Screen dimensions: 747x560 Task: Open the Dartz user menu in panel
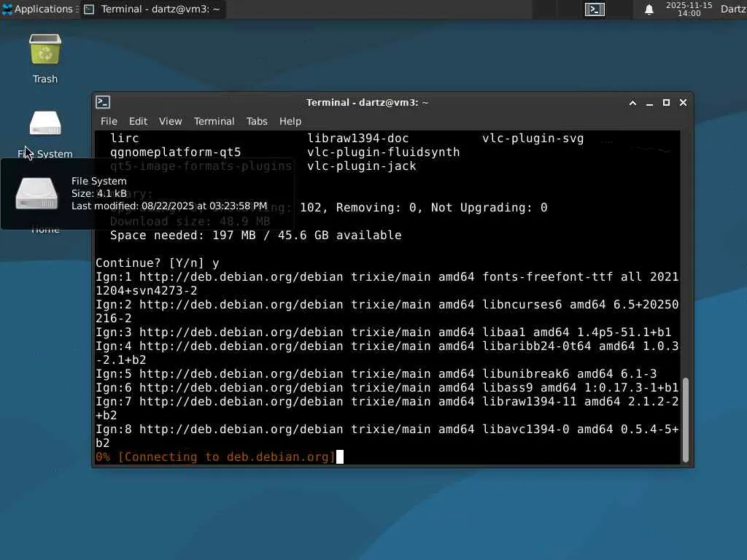point(733,9)
